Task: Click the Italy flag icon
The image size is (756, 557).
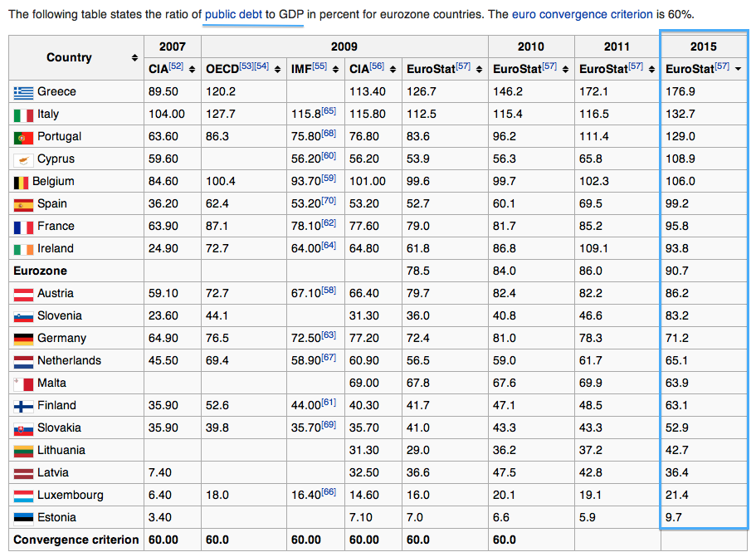Action: [23, 115]
